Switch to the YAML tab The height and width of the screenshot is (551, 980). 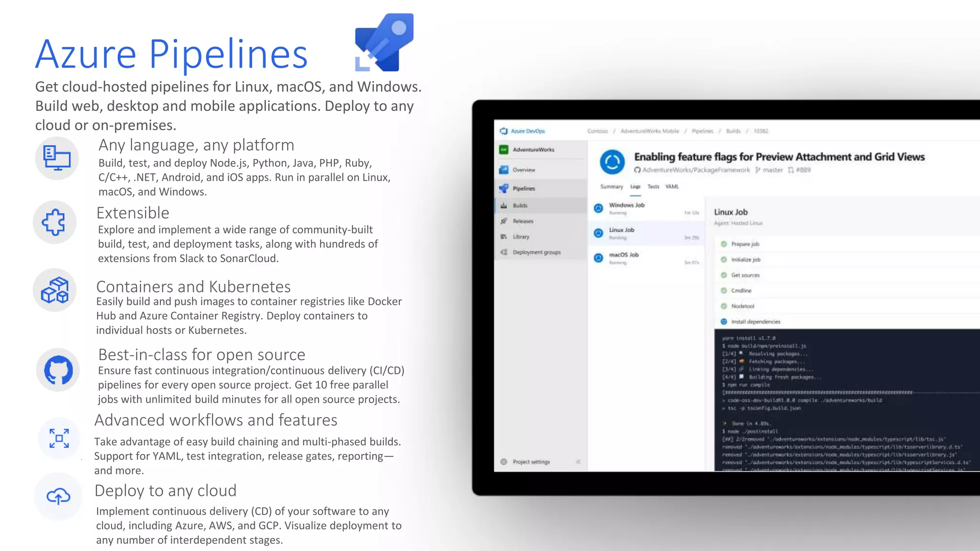pos(672,187)
